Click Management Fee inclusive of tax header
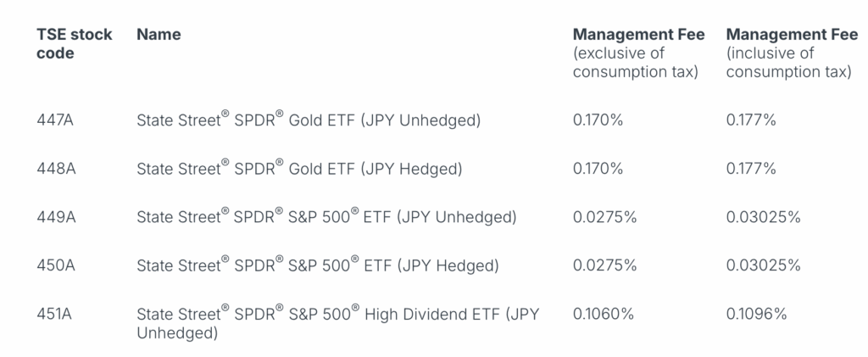868x357 pixels. [788, 53]
